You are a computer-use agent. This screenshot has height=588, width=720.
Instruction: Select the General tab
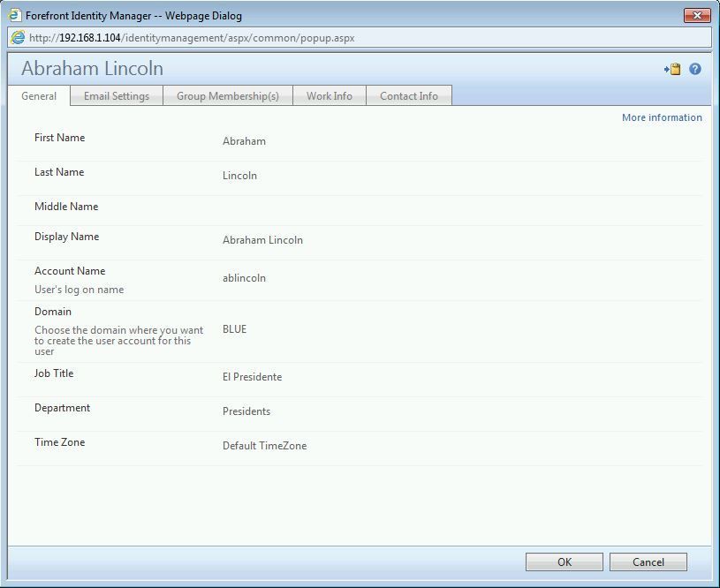coord(39,96)
